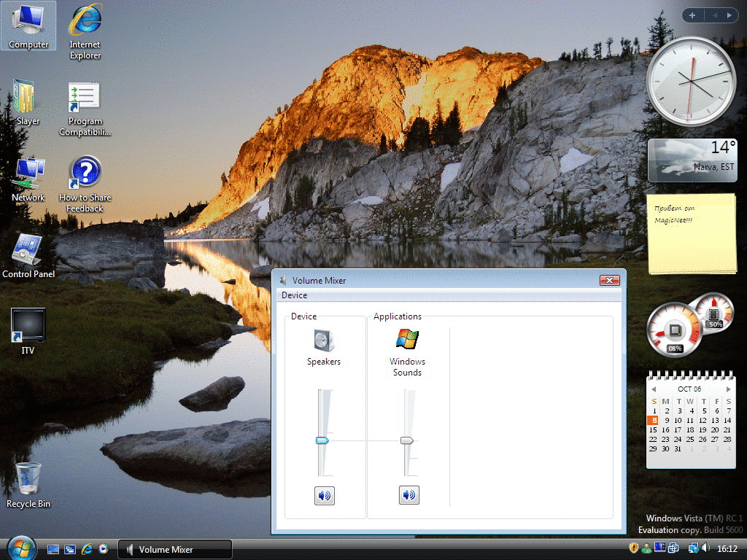
Task: Open the Start menu orb
Action: 20,548
